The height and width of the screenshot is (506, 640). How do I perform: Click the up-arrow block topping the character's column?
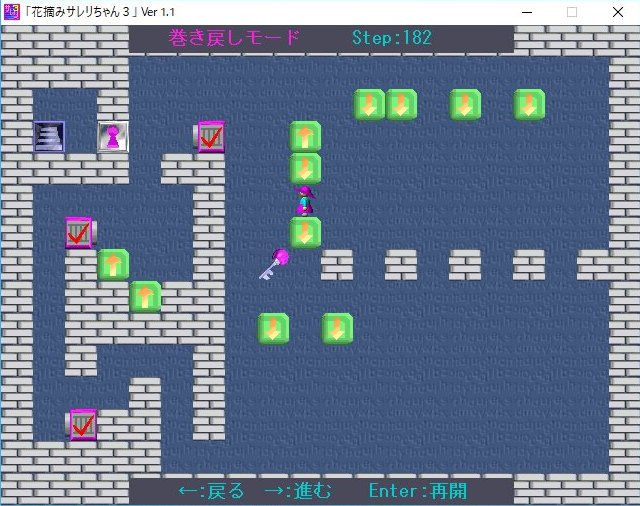tap(305, 136)
